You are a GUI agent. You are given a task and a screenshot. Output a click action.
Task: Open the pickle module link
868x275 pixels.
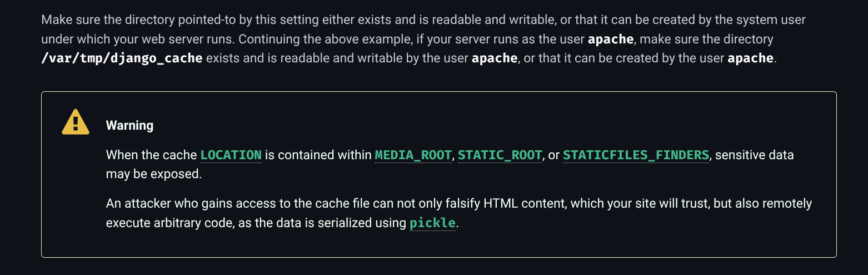(432, 223)
